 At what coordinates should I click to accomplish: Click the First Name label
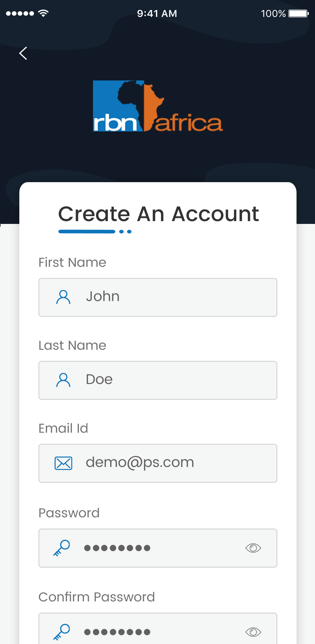click(x=72, y=263)
